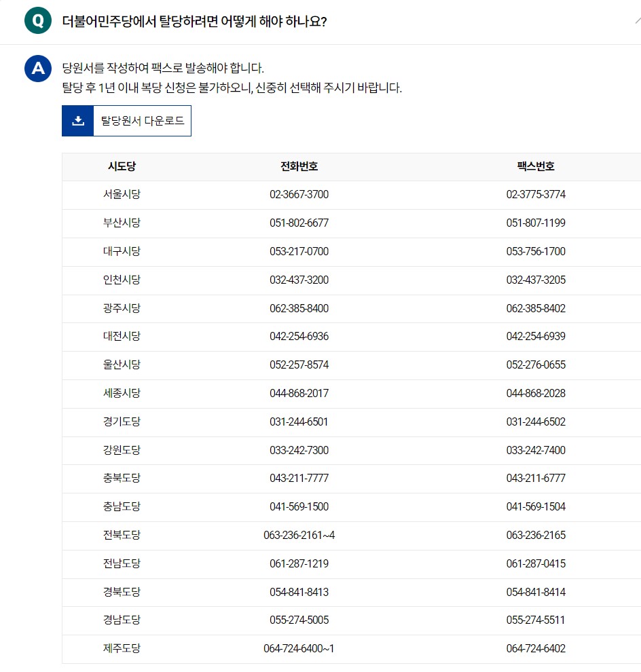Click phone number 033-242-7300
641x672 pixels.
click(x=299, y=450)
